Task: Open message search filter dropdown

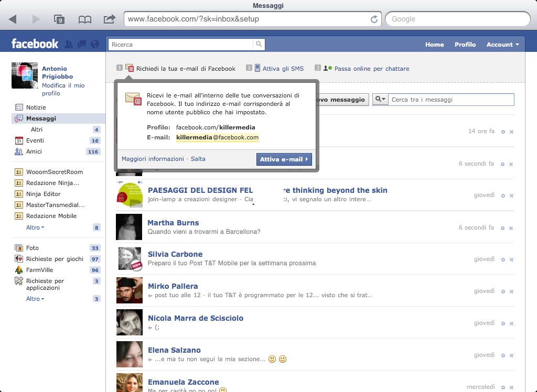Action: (x=380, y=100)
